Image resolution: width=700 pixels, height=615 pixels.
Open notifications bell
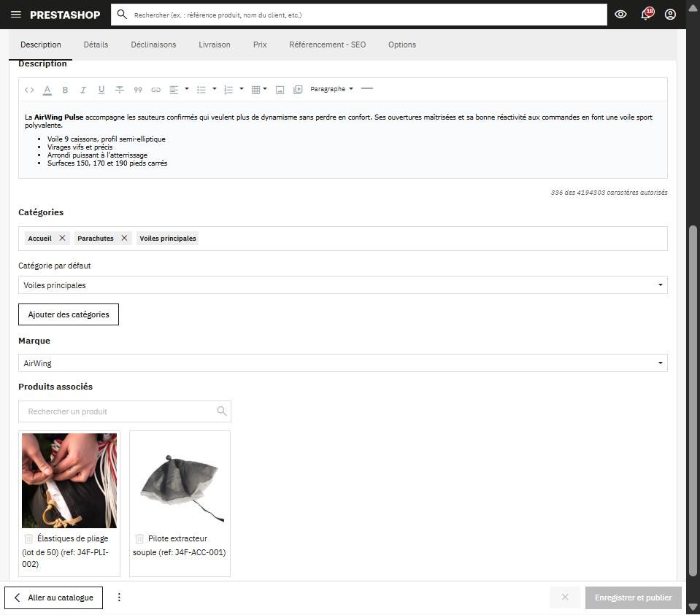click(x=646, y=15)
